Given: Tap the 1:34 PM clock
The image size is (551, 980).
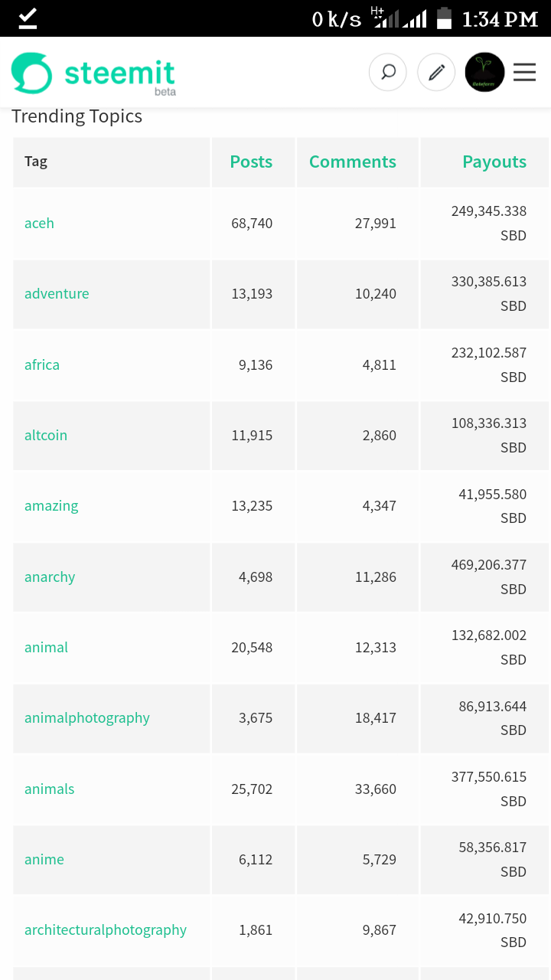Looking at the screenshot, I should coord(500,19).
